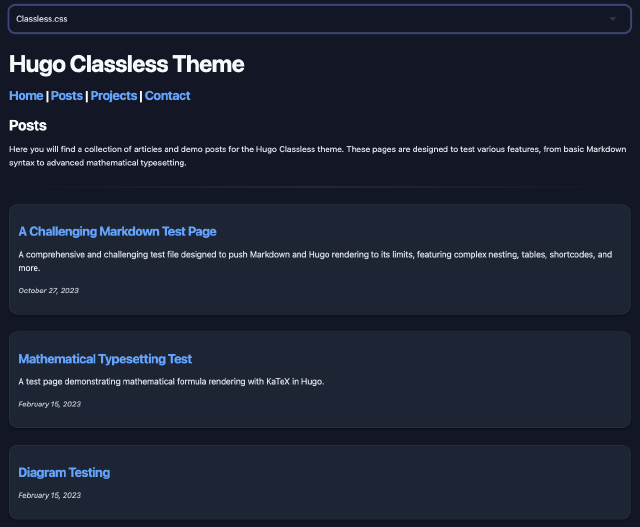Click the date under Mathematical Typesetting Test

coord(49,404)
